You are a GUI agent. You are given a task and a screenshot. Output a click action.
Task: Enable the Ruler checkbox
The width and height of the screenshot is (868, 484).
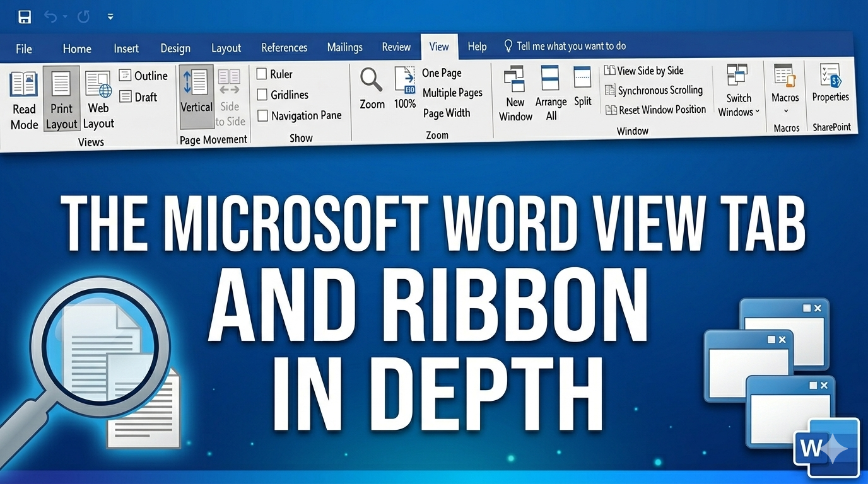point(262,74)
